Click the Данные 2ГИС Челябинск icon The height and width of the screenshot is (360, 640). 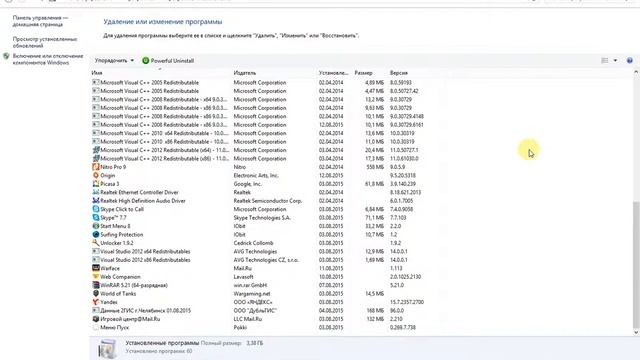click(x=96, y=310)
